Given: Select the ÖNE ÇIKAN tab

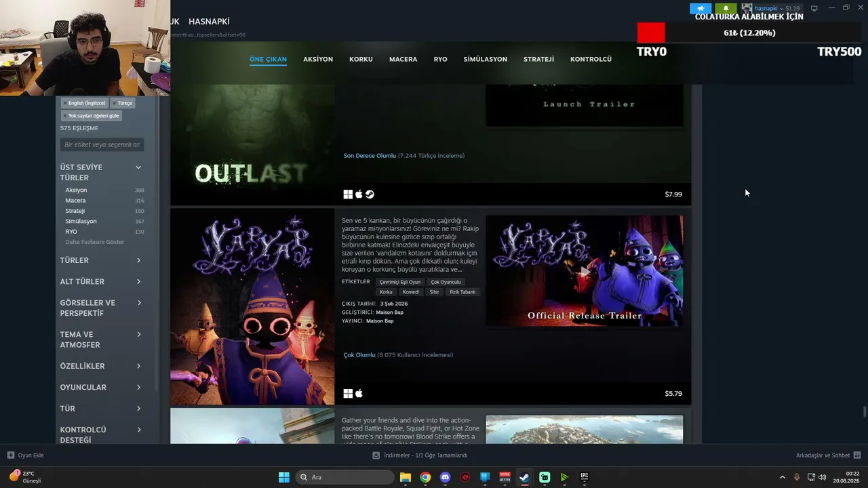Looking at the screenshot, I should (x=268, y=59).
